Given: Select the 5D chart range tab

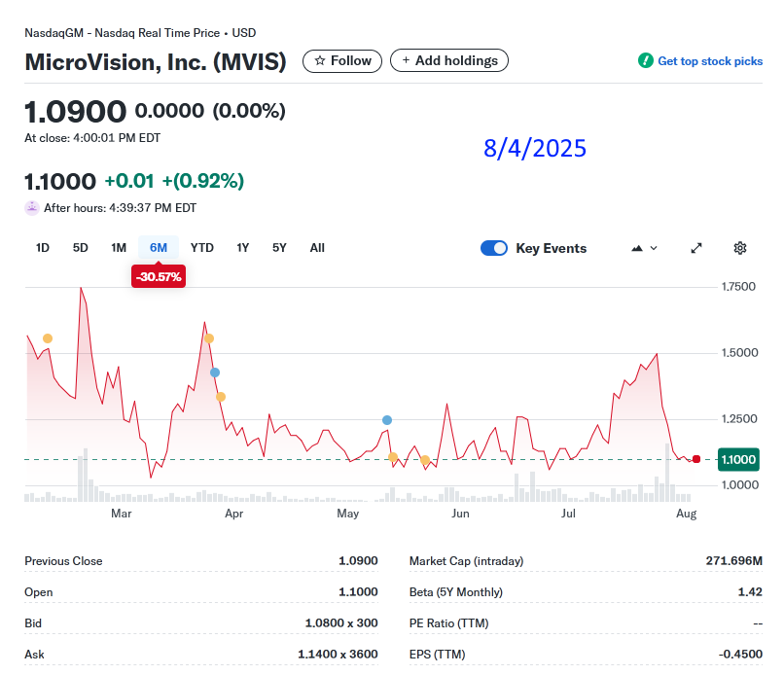Looking at the screenshot, I should tap(80, 247).
